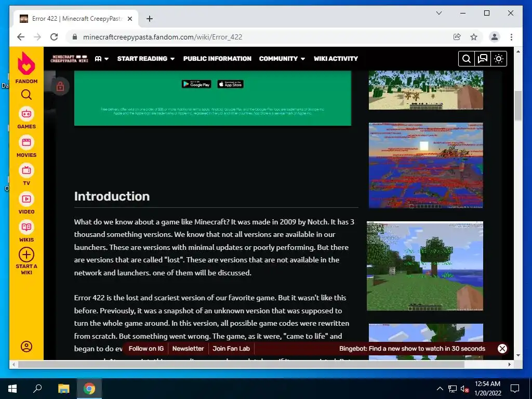The width and height of the screenshot is (532, 399).
Task: Click the red padlock page icon
Action: (x=60, y=87)
